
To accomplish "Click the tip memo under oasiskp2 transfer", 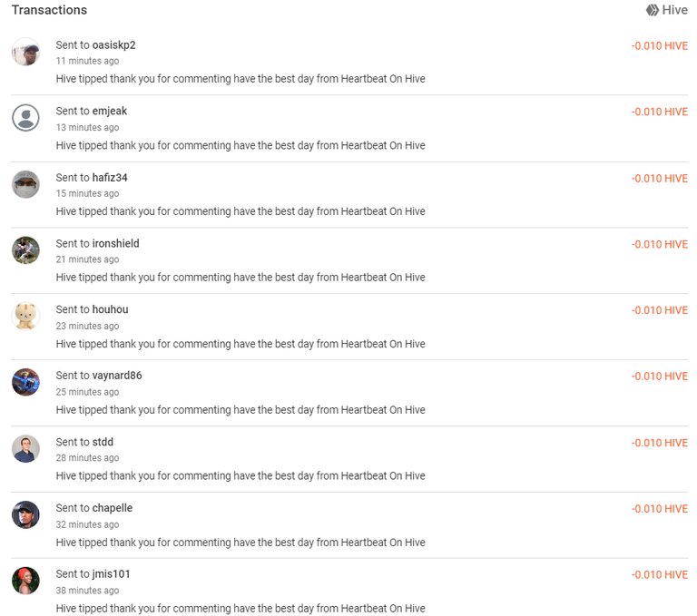I will (241, 79).
